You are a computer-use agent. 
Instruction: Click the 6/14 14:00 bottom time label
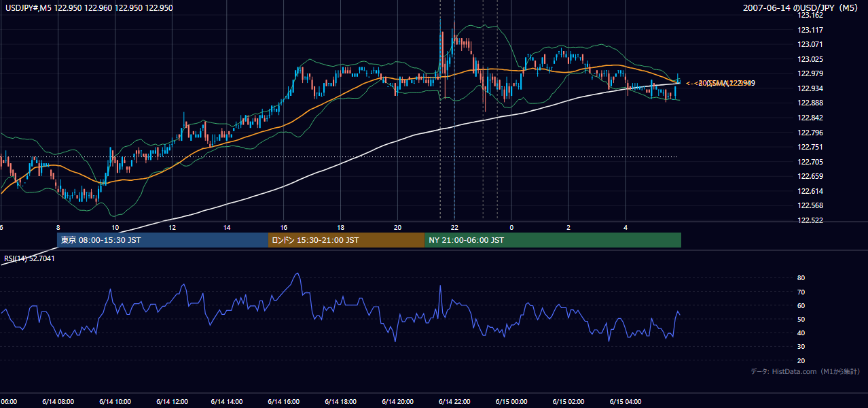[x=228, y=402]
